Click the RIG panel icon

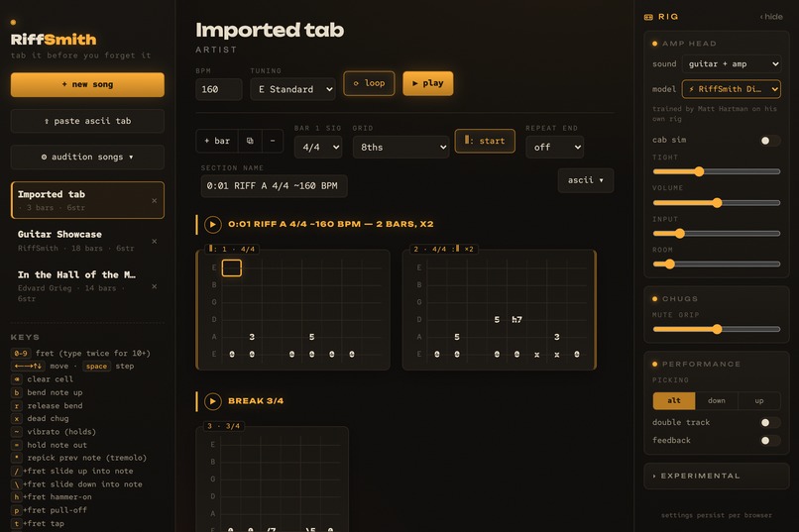tap(648, 17)
